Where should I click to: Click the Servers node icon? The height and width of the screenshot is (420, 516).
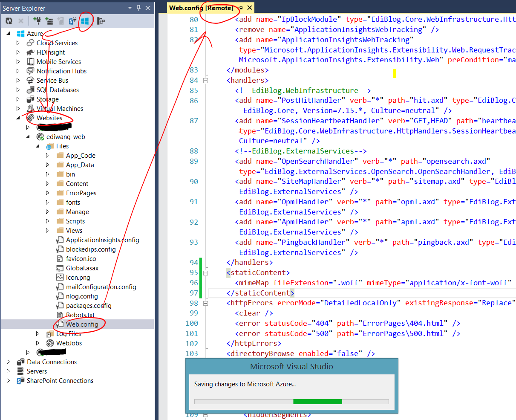click(x=20, y=371)
